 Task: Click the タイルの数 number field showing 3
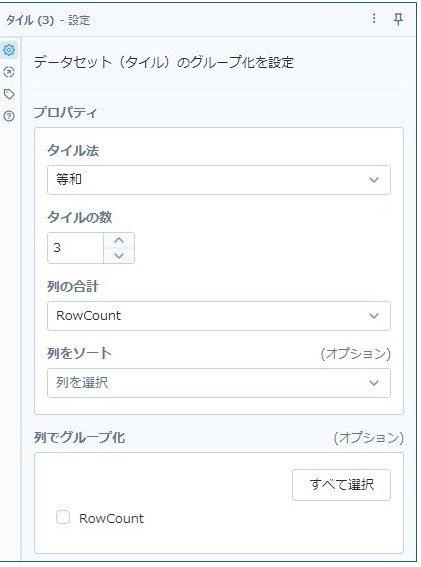tap(75, 248)
